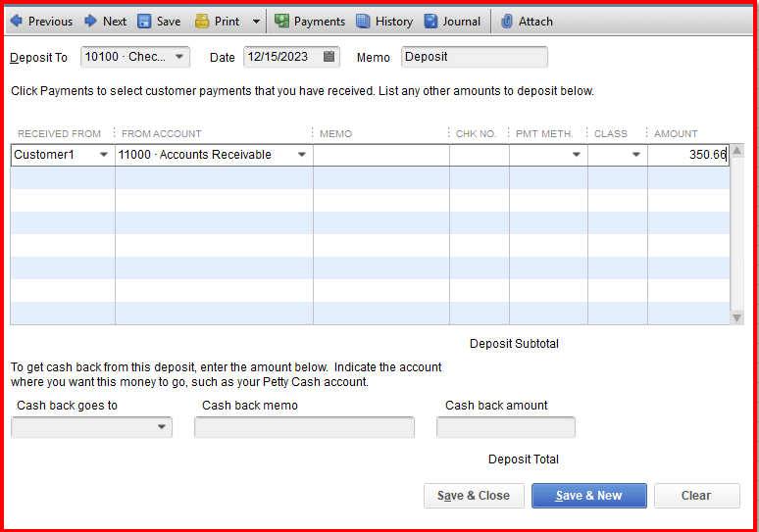
Task: Click the Cash back amount field
Action: [x=506, y=427]
